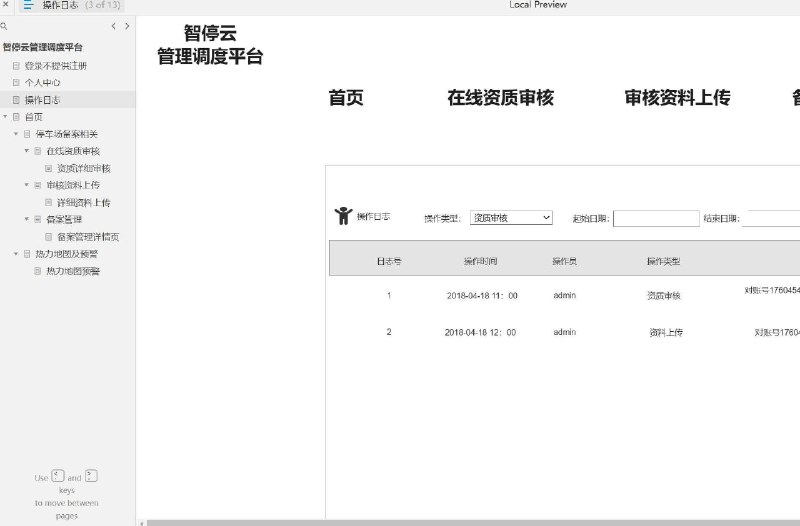Open 备案管理 page in sidebar
This screenshot has width=800, height=526.
[x=64, y=219]
